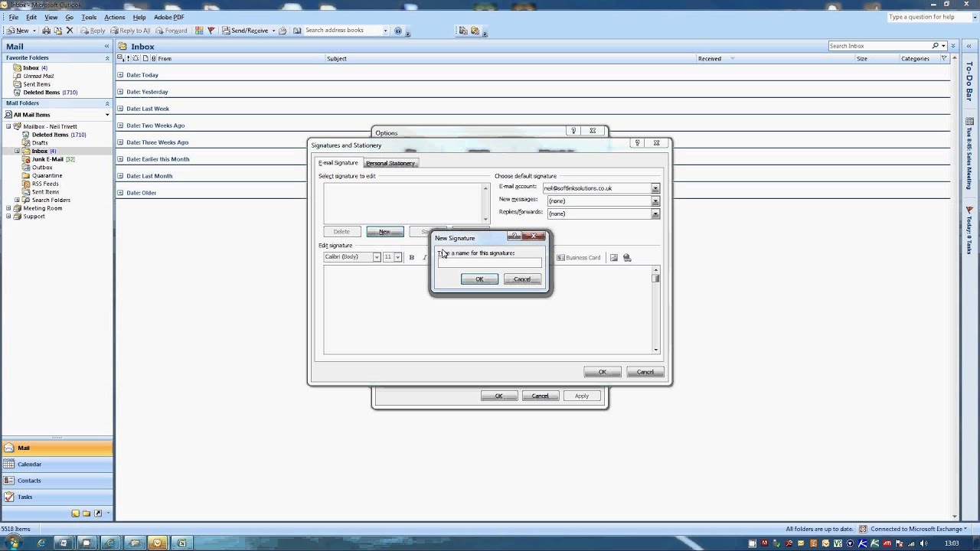The height and width of the screenshot is (551, 980).
Task: Expand the Meeting Room mailbox node
Action: (x=9, y=208)
